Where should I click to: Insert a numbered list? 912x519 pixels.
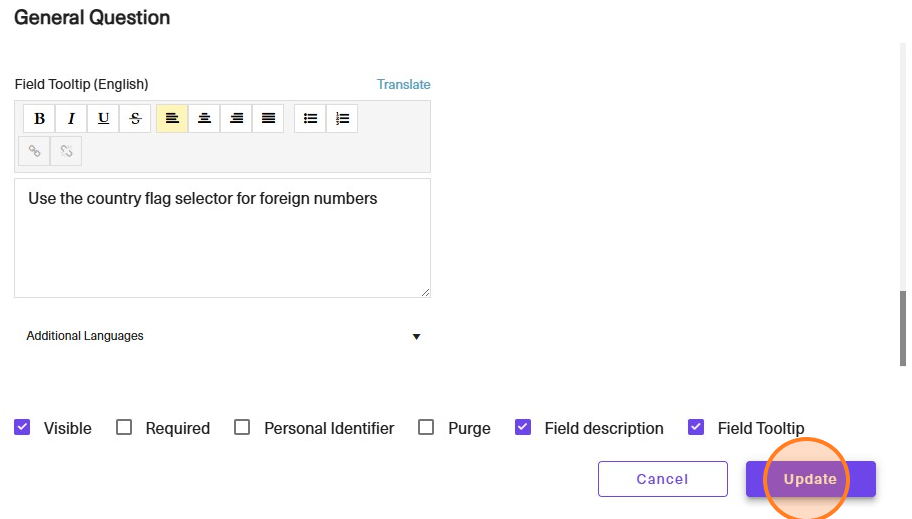(x=342, y=119)
